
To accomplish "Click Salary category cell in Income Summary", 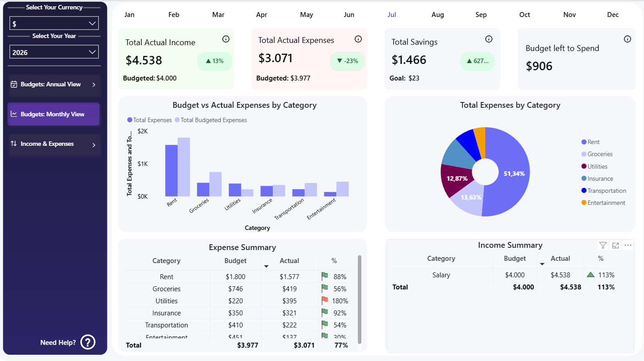I will coord(441,275).
